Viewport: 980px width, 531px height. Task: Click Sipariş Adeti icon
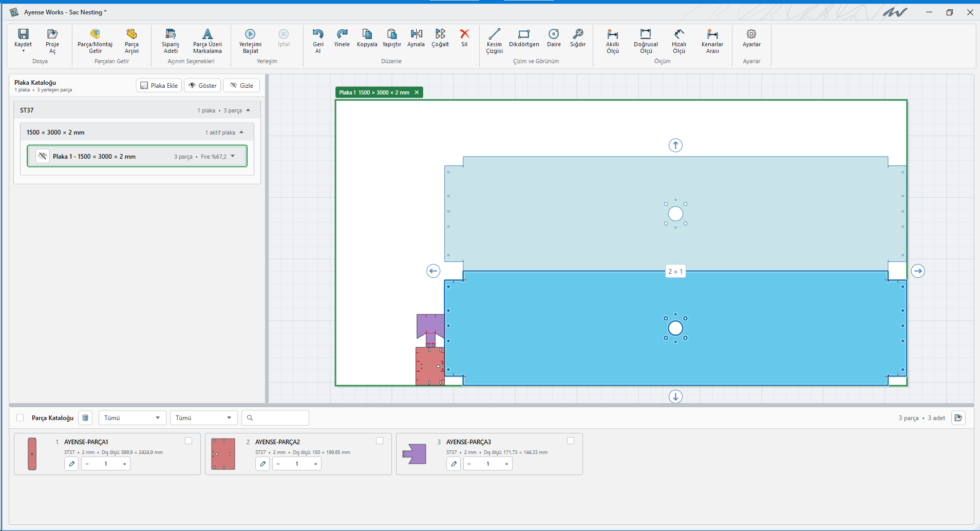click(x=171, y=34)
